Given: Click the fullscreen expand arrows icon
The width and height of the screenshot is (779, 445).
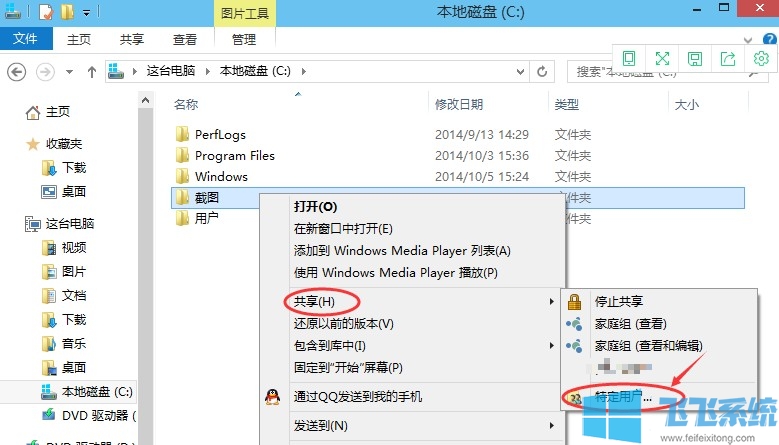Looking at the screenshot, I should point(662,59).
